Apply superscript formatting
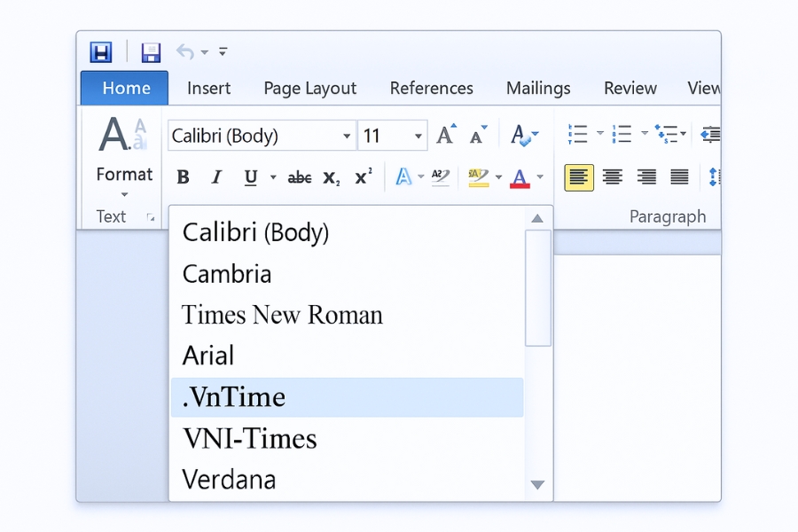This screenshot has height=532, width=798. coord(361,176)
